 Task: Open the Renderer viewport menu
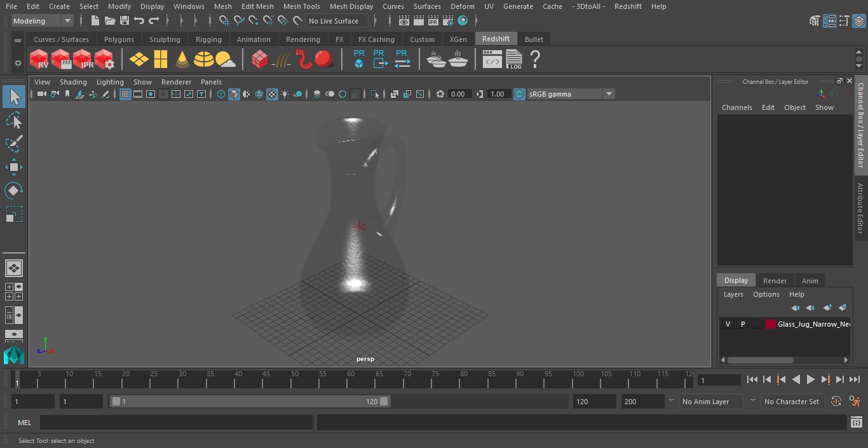coord(176,82)
